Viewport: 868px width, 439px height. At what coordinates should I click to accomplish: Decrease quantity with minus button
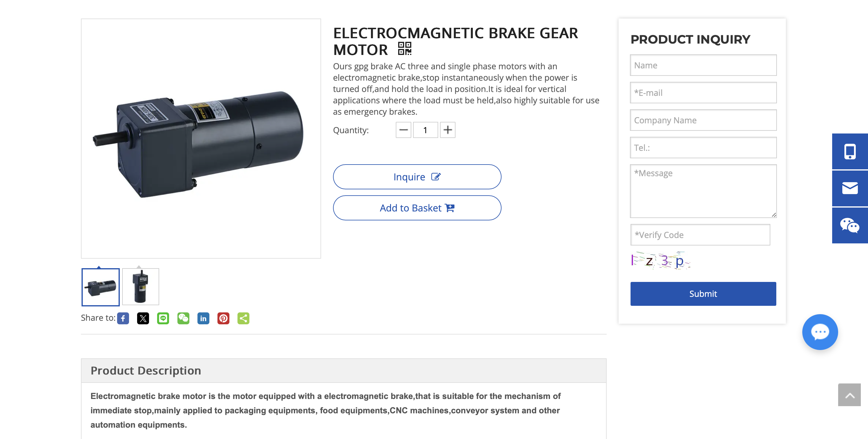[403, 130]
